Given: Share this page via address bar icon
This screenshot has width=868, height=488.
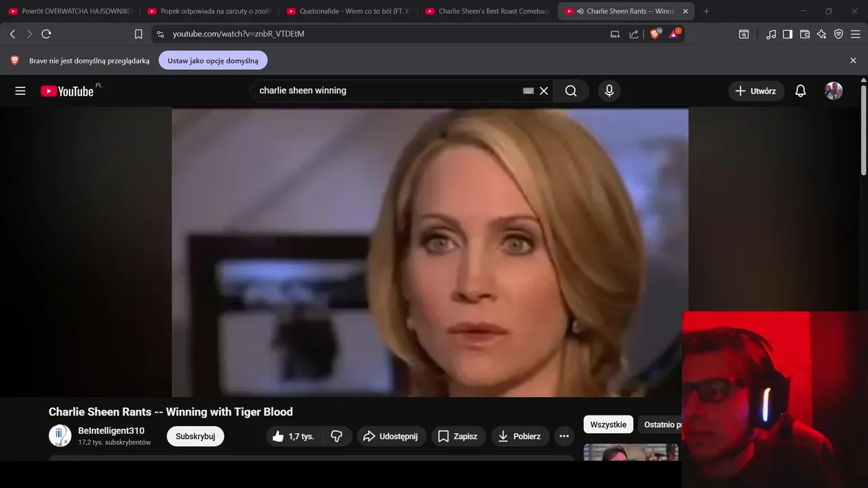Looking at the screenshot, I should point(633,34).
